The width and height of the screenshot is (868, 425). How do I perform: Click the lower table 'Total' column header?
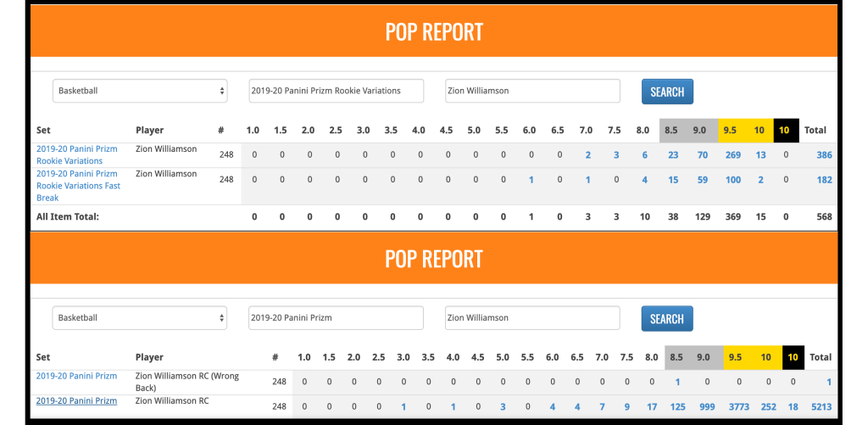point(821,357)
